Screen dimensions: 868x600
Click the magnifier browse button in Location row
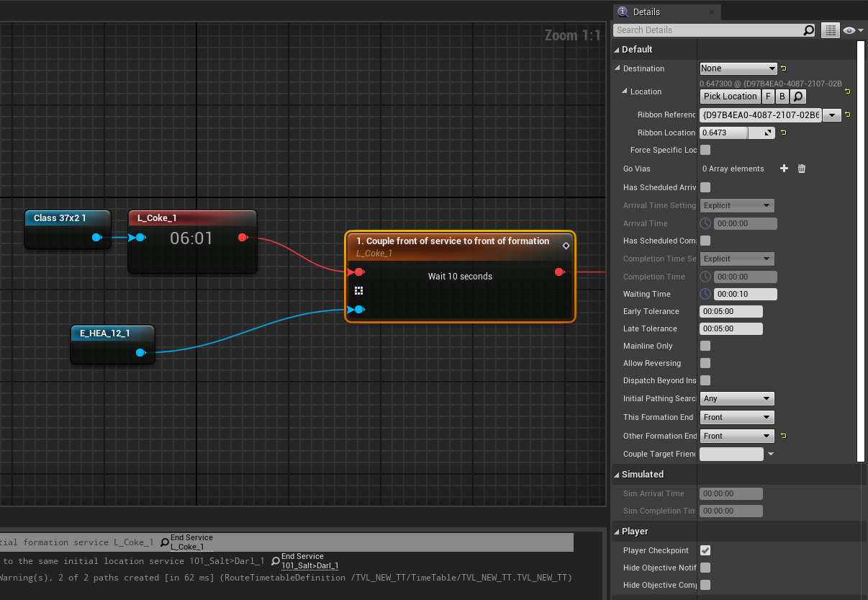[x=797, y=97]
